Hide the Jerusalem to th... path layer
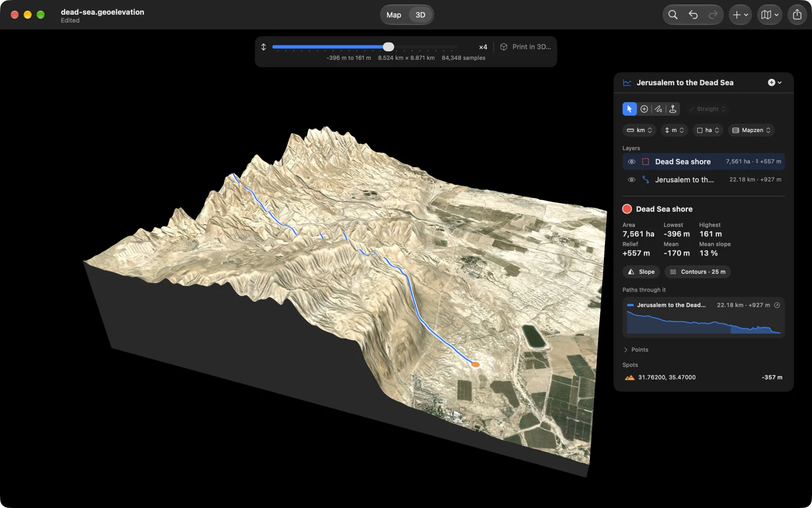The width and height of the screenshot is (812, 508). (x=631, y=180)
